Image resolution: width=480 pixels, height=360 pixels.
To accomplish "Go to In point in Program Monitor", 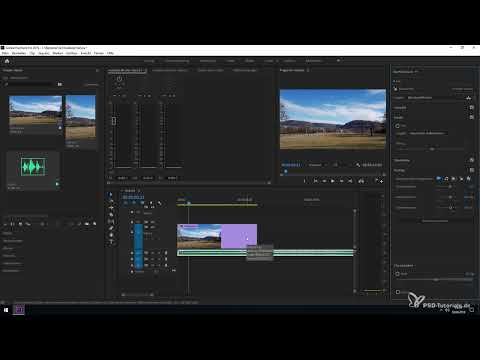I will coord(315,181).
